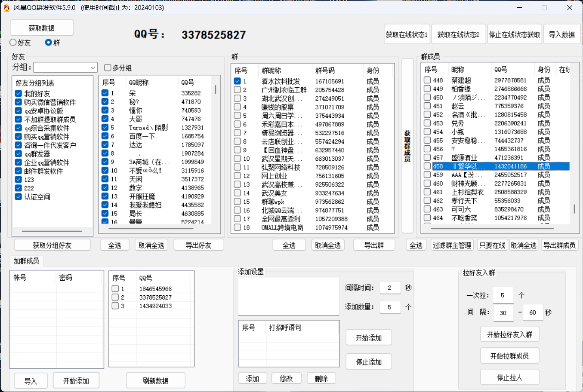Check QQ 1846545966 in add-member list
The image size is (583, 392).
(x=115, y=288)
